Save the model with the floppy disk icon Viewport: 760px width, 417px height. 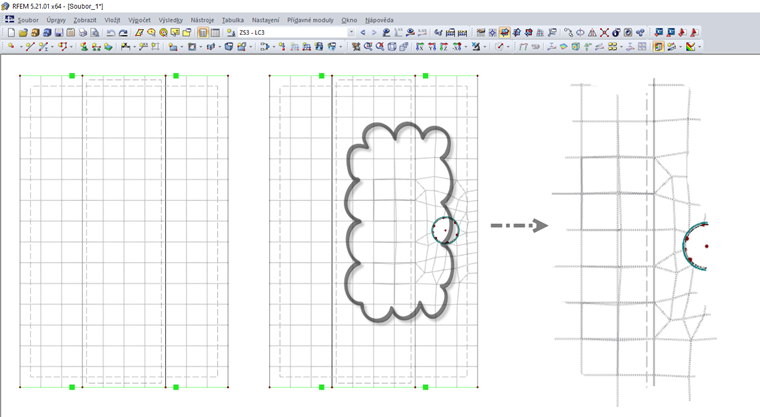click(x=59, y=32)
